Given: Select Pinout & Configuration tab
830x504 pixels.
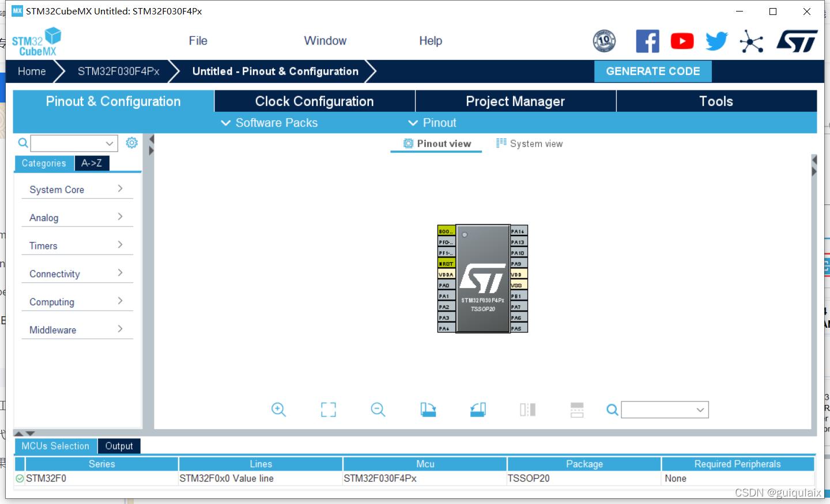Looking at the screenshot, I should [114, 101].
